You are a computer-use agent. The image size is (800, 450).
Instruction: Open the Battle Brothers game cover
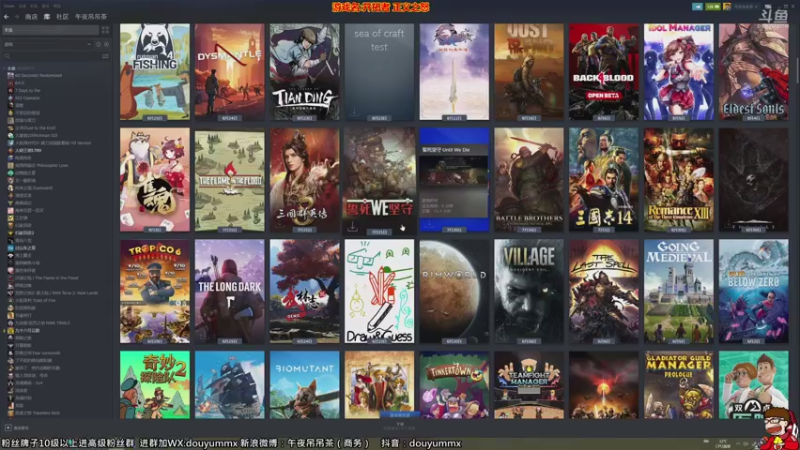(x=529, y=180)
